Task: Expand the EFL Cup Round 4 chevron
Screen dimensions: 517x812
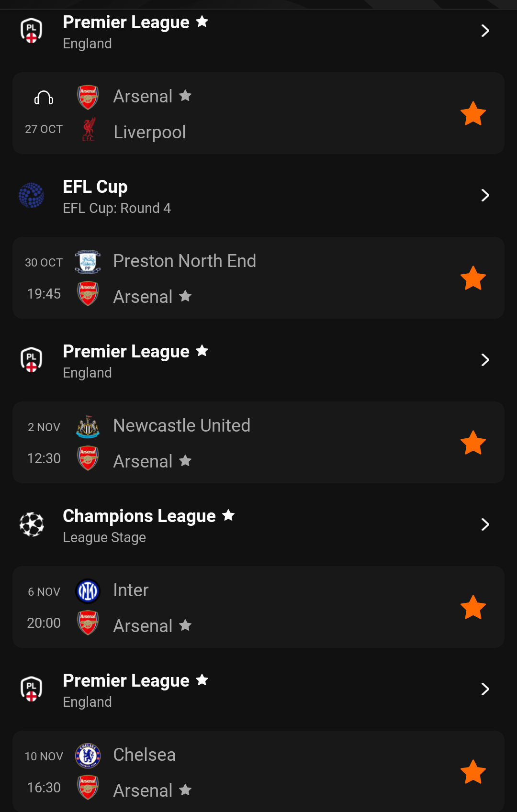Action: tap(485, 195)
